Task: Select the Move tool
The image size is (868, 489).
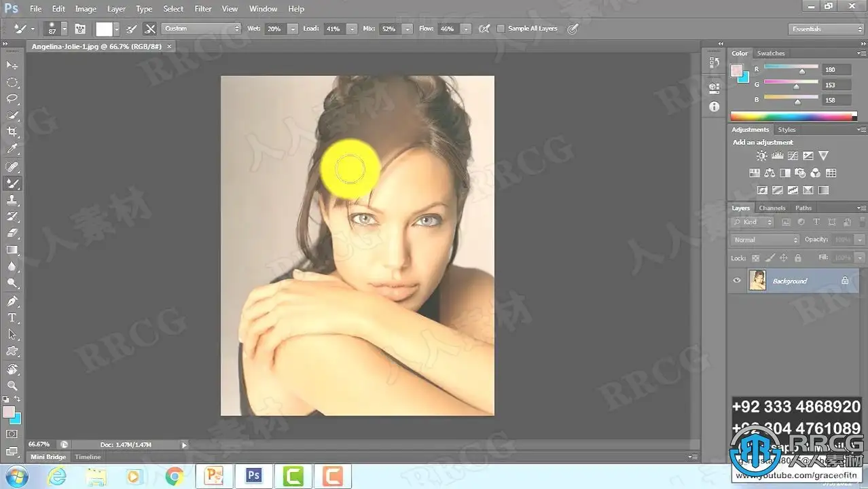Action: click(x=12, y=65)
